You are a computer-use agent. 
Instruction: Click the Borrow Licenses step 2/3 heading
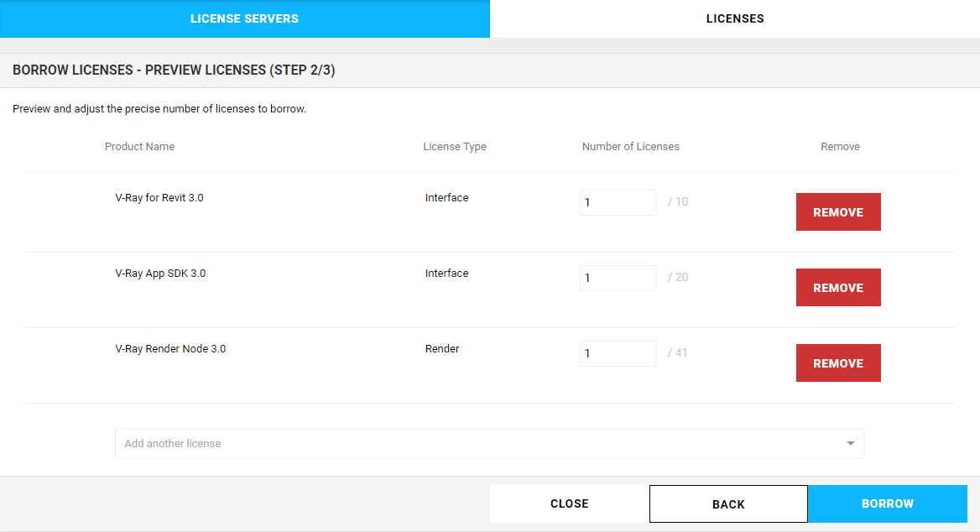tap(174, 70)
